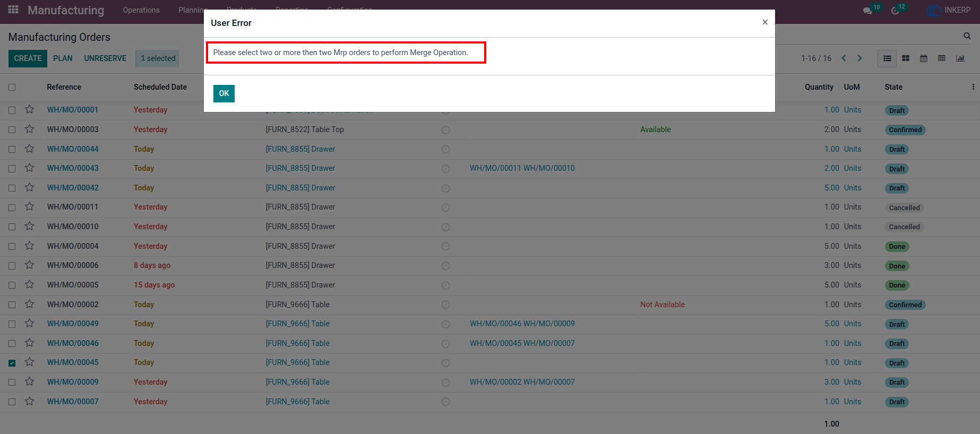Open order WH/MO/00044
The image size is (980, 434).
73,149
